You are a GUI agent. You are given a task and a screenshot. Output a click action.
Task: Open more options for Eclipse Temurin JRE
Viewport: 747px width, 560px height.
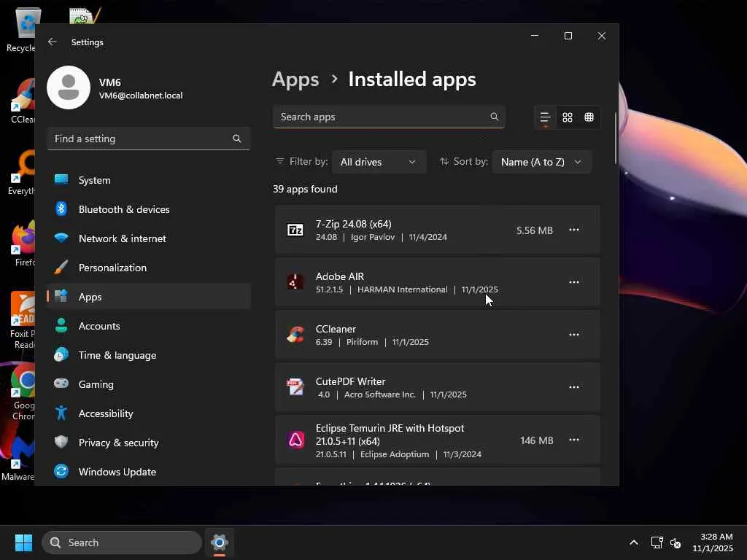[x=574, y=440]
